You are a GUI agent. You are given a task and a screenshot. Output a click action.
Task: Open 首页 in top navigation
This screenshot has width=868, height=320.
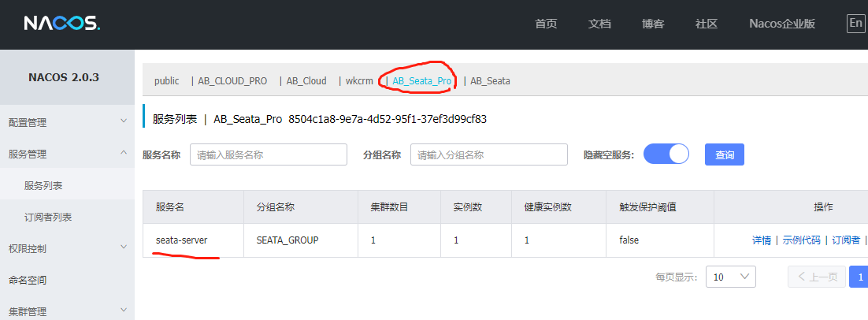546,24
